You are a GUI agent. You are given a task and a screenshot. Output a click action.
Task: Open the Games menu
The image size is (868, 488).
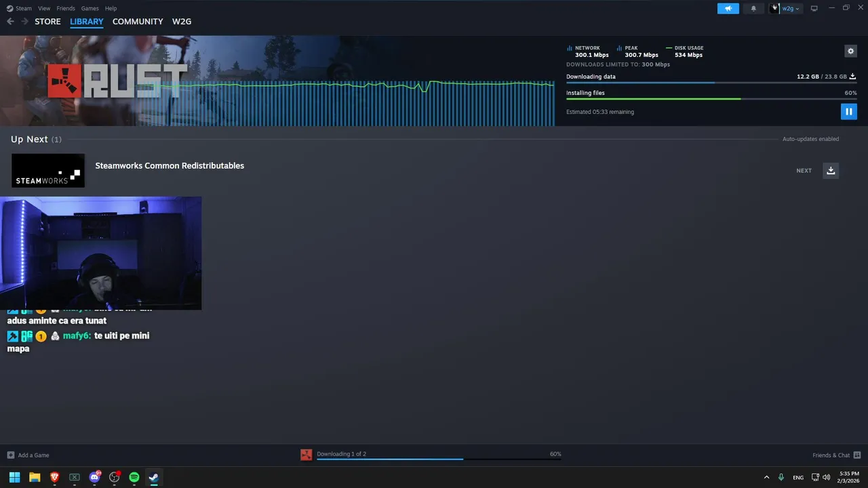click(x=90, y=8)
